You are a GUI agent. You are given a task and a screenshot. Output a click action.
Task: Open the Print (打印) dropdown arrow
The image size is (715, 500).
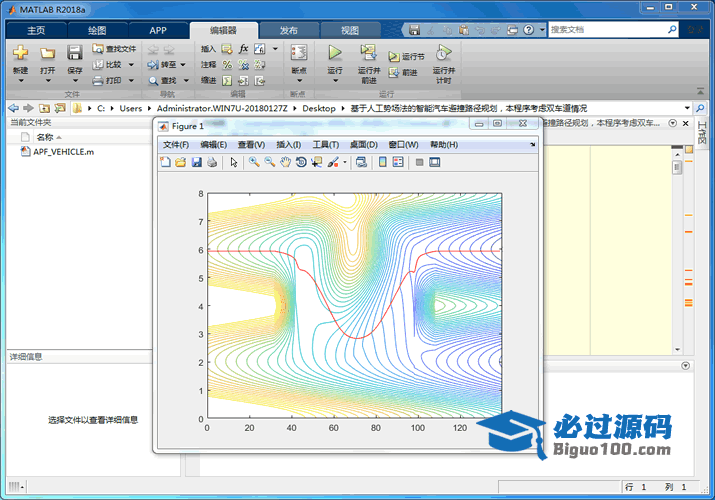coord(131,81)
